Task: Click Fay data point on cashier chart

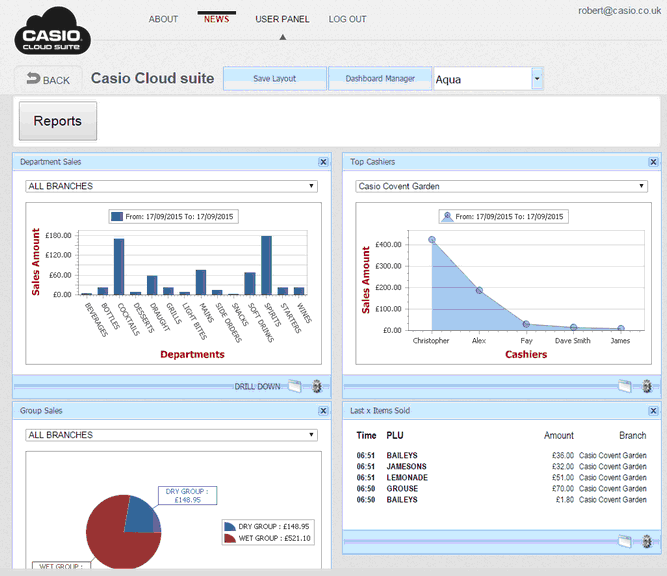Action: [x=526, y=324]
